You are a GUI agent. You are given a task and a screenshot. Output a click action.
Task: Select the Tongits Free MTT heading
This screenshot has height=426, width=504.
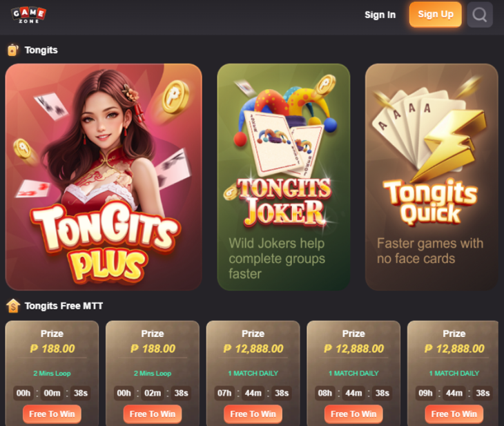tap(64, 306)
